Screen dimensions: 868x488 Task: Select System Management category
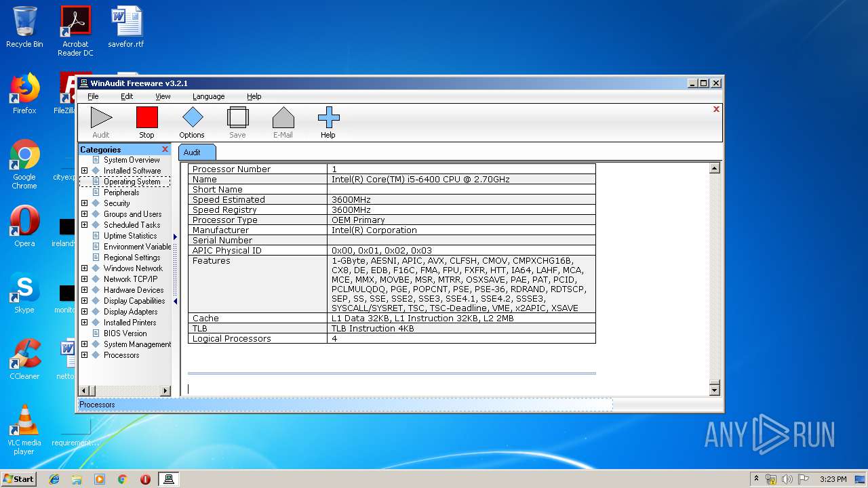tap(137, 344)
